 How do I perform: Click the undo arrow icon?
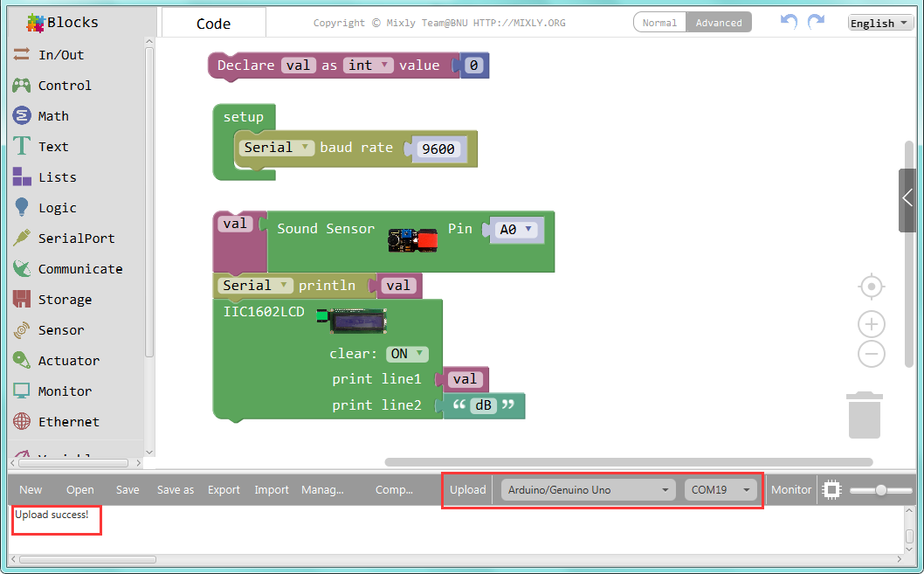[x=789, y=22]
